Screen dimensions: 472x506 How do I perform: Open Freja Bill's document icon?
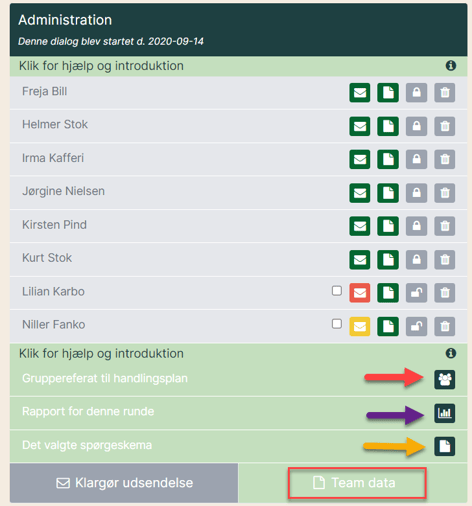click(388, 92)
